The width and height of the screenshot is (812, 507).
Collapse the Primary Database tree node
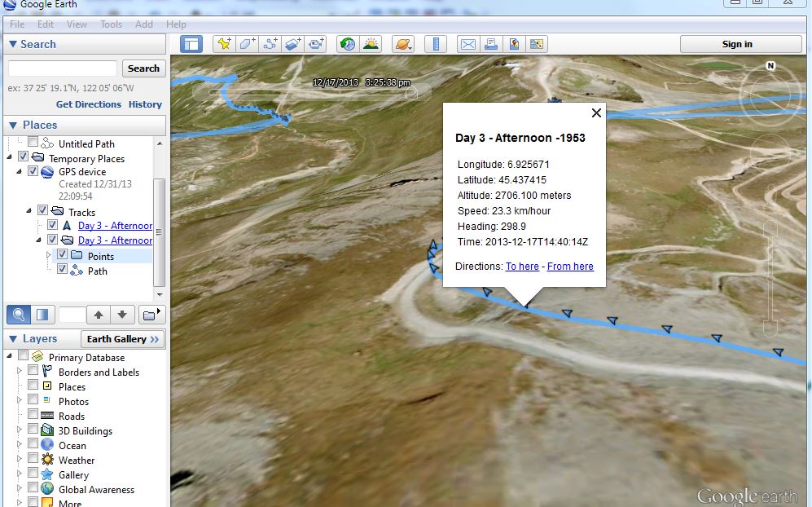[9, 355]
